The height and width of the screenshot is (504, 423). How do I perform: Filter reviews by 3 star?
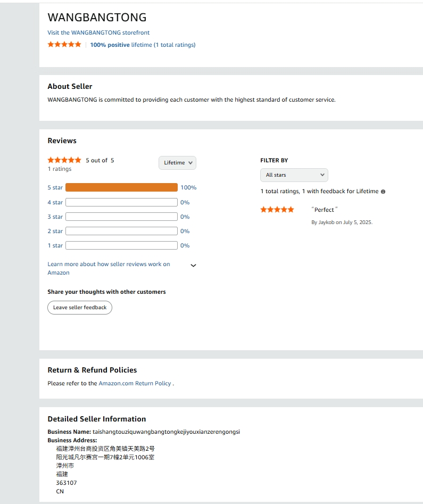click(x=55, y=217)
